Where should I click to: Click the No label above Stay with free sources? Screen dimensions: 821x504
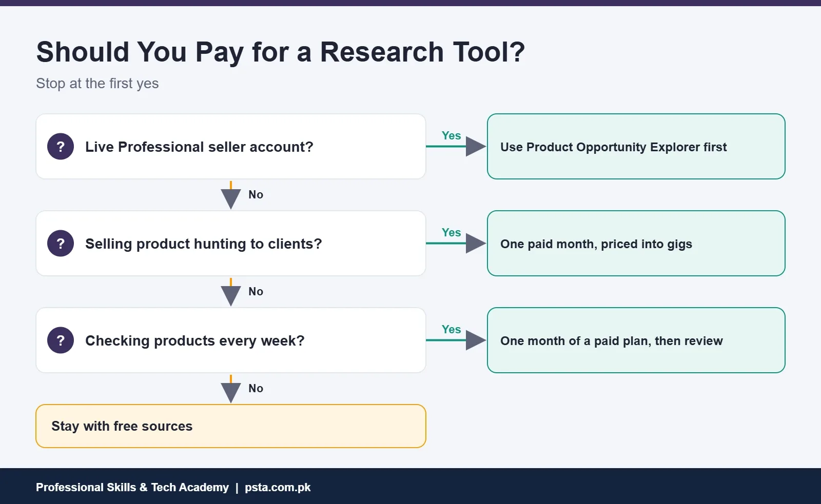pos(256,388)
